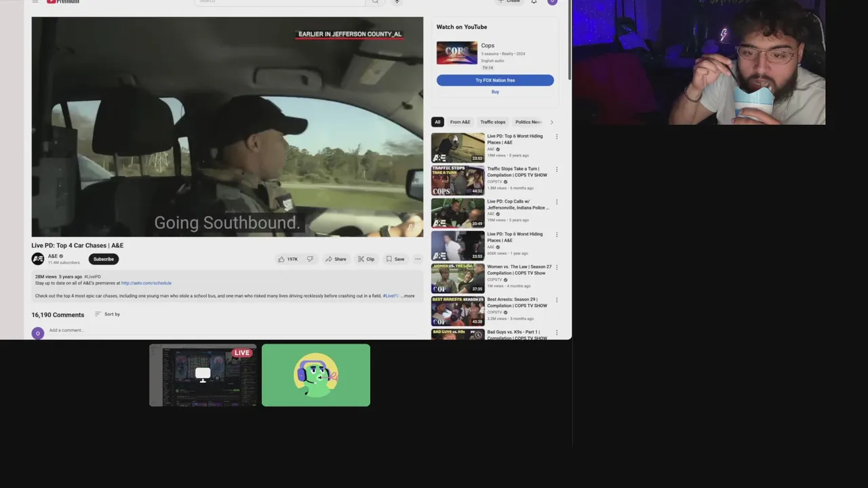
Task: Click the Cops show title text
Action: point(488,45)
